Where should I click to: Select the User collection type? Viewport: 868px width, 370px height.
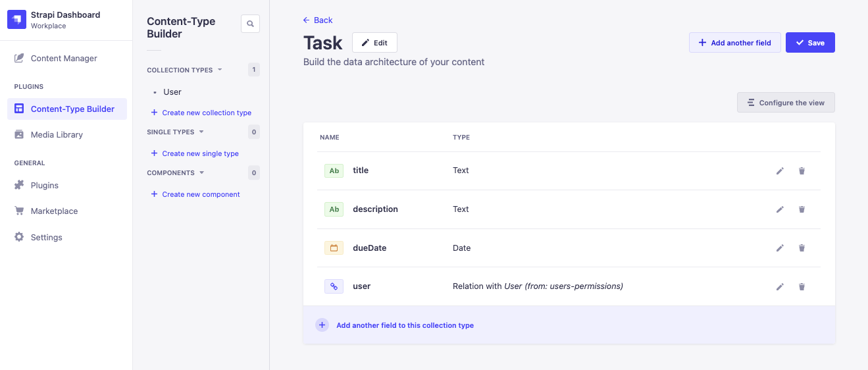click(x=172, y=92)
